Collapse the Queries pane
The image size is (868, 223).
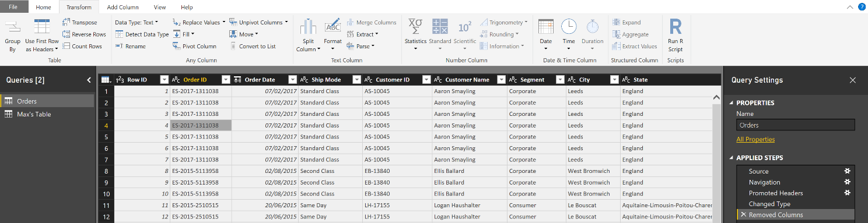point(89,80)
